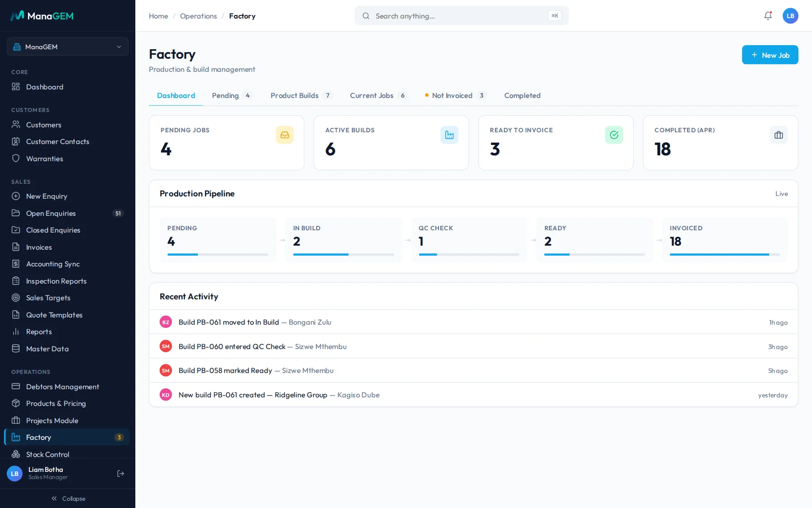Open Customer Contacts page
Image resolution: width=812 pixels, height=508 pixels.
pyautogui.click(x=68, y=142)
